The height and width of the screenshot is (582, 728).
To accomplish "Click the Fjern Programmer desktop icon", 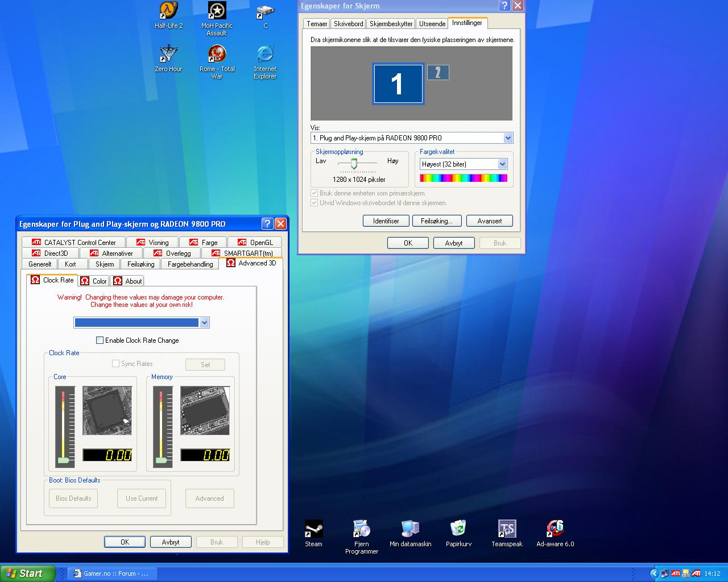I will pos(362,537).
